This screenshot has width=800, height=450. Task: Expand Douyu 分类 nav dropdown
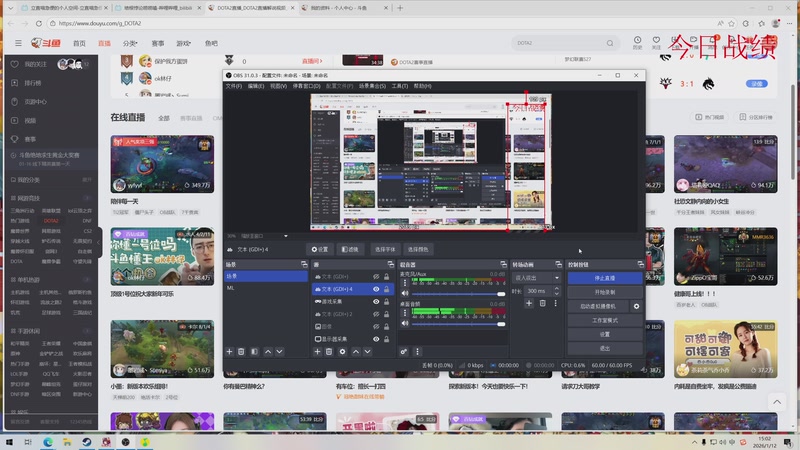click(x=130, y=43)
